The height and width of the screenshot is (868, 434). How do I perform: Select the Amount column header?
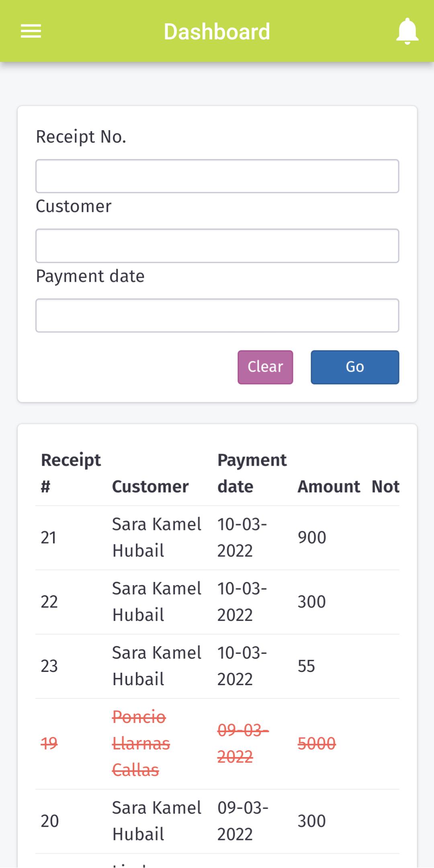pos(329,487)
